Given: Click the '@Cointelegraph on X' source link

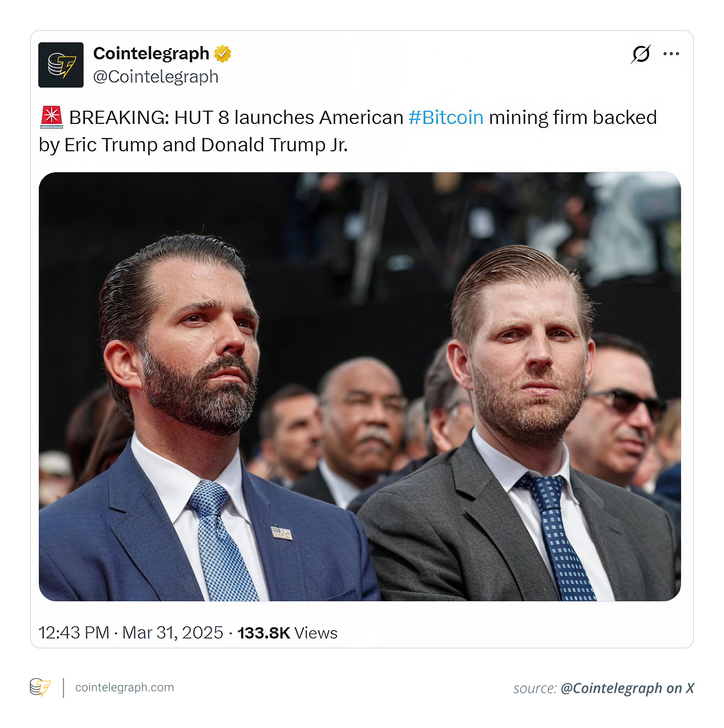Looking at the screenshot, I should (627, 688).
